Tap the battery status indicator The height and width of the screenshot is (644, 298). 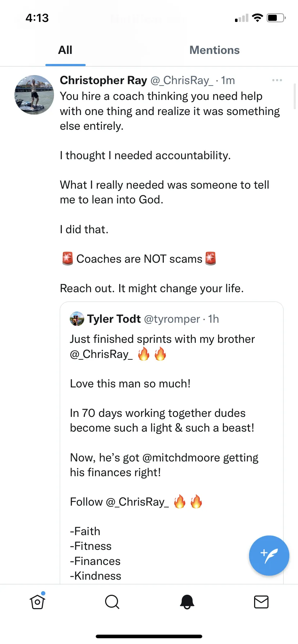pyautogui.click(x=276, y=18)
